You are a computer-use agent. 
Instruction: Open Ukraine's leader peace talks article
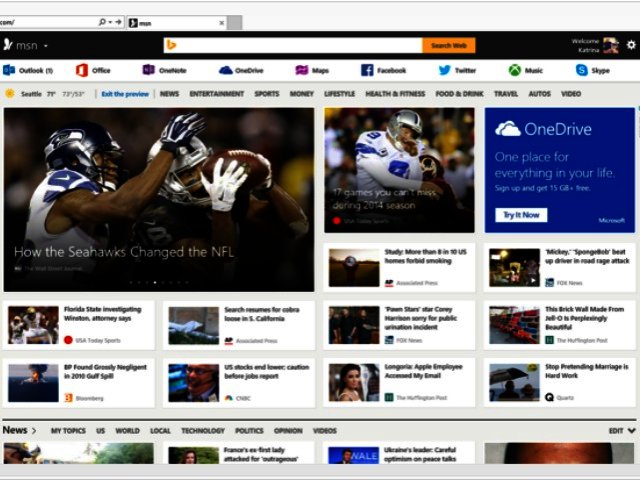coord(399,453)
